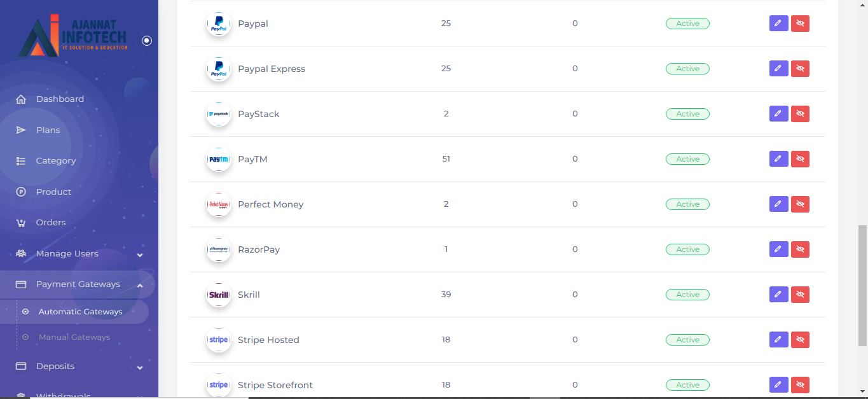Image resolution: width=868 pixels, height=399 pixels.
Task: Disable the RazorPay gateway with eye-slash button
Action: pyautogui.click(x=800, y=249)
